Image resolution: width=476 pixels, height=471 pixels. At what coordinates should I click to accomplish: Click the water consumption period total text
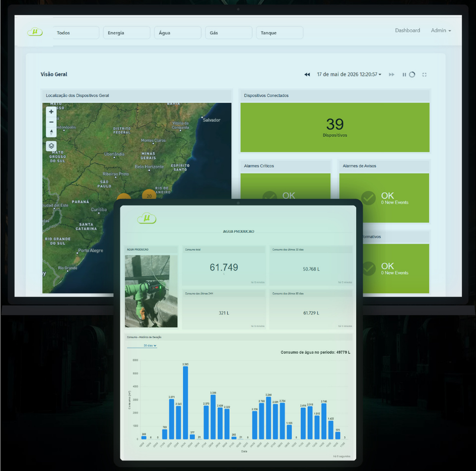tap(315, 352)
